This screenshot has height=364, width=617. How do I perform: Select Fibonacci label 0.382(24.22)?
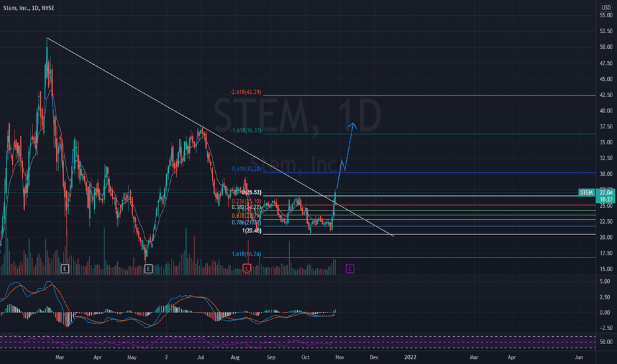point(246,207)
